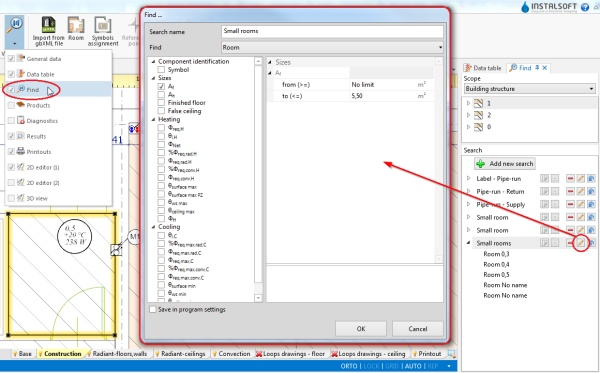The image size is (600, 373).
Task: Click the to (<=) value 5,50 field
Action: [x=383, y=96]
